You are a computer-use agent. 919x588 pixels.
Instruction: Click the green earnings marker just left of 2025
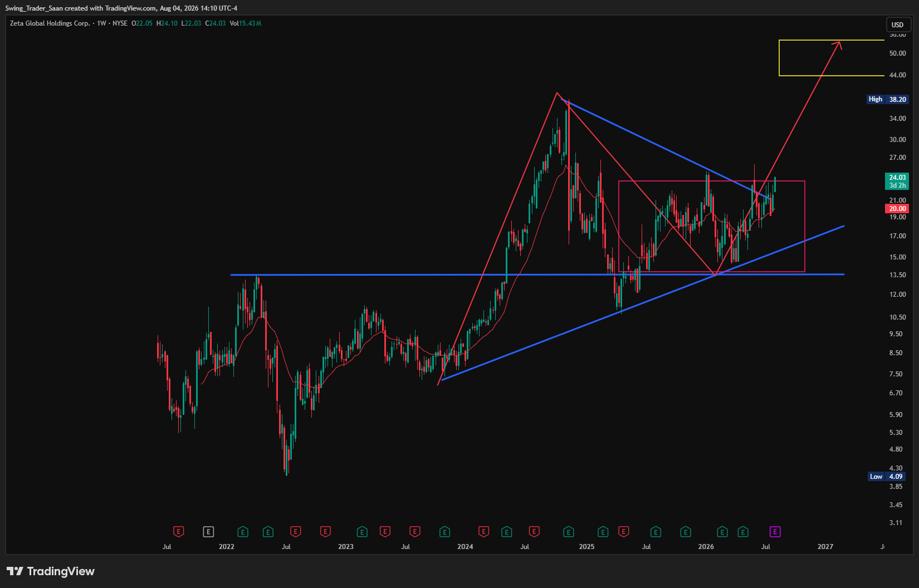569,532
